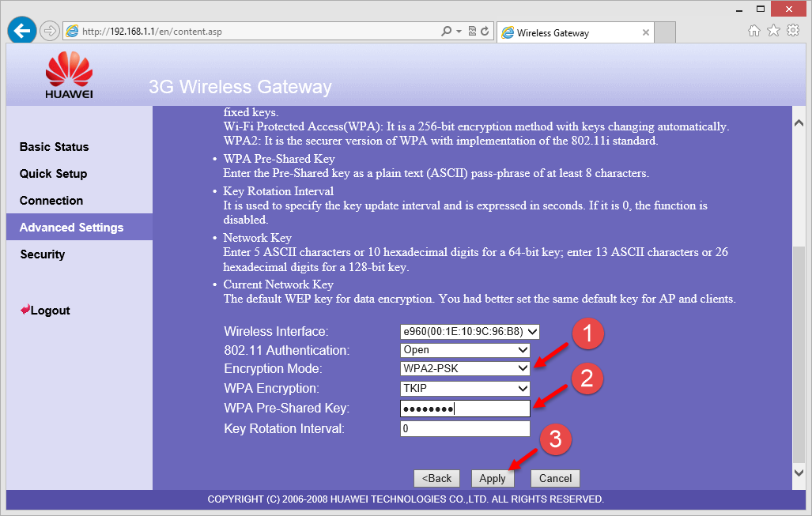This screenshot has height=516, width=812.
Task: Click the search magnifier icon in address bar
Action: click(446, 31)
